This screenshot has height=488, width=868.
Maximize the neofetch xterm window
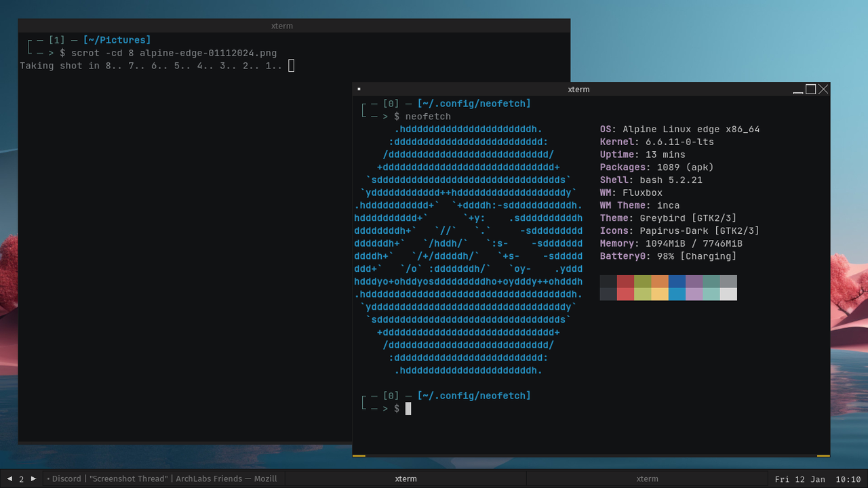810,89
